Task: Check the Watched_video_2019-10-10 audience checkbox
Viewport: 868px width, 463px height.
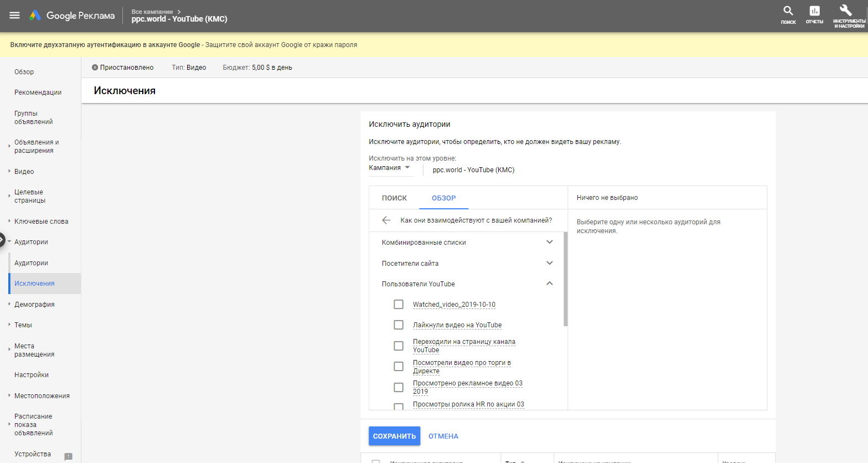Action: [399, 305]
